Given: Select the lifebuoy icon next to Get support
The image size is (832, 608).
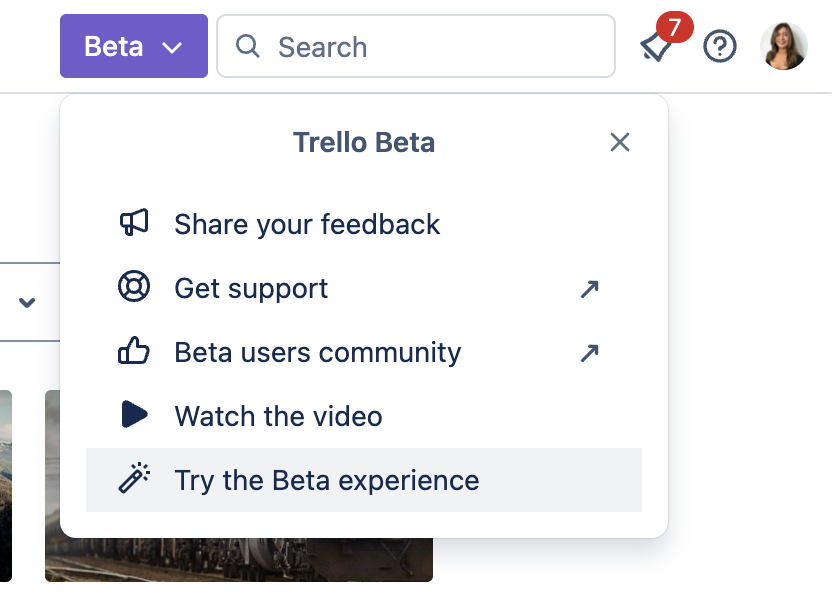Looking at the screenshot, I should point(135,288).
